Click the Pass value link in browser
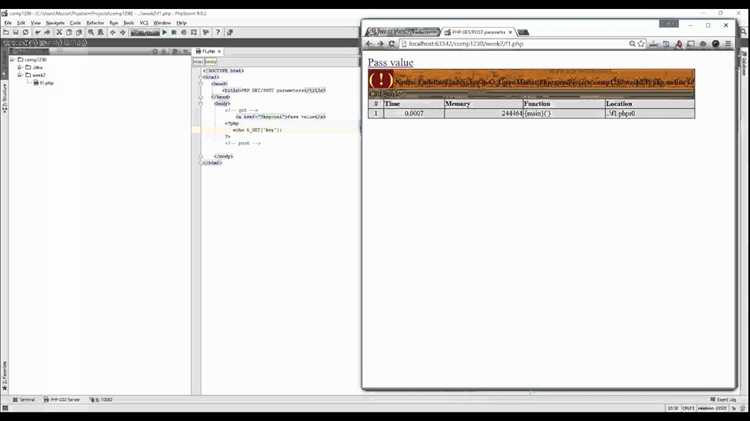The image size is (750, 421). click(x=390, y=62)
